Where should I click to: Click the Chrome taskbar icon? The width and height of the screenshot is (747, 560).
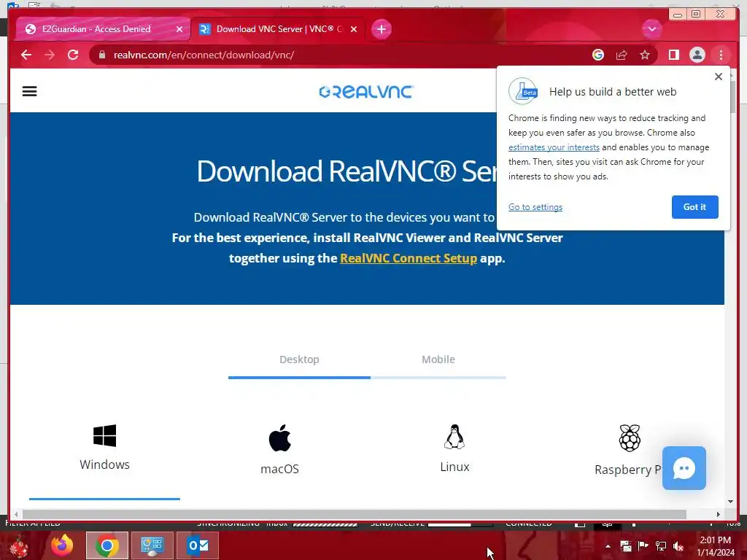pos(107,545)
